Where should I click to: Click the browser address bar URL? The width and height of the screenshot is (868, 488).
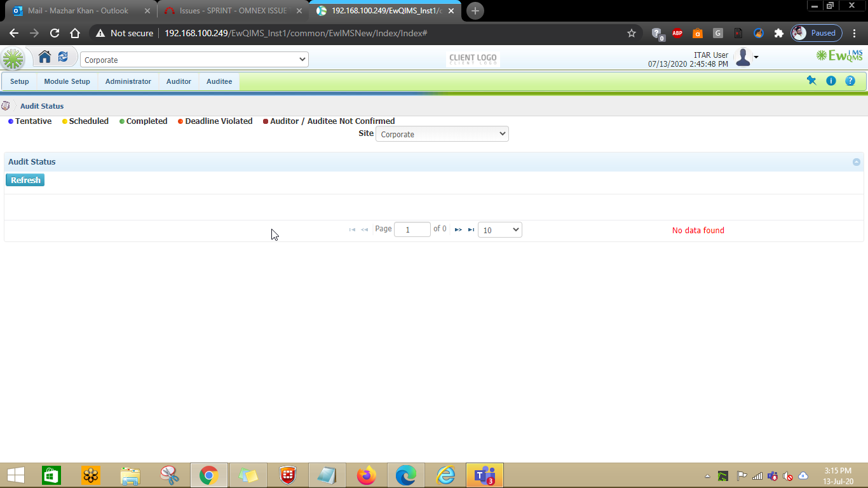295,33
